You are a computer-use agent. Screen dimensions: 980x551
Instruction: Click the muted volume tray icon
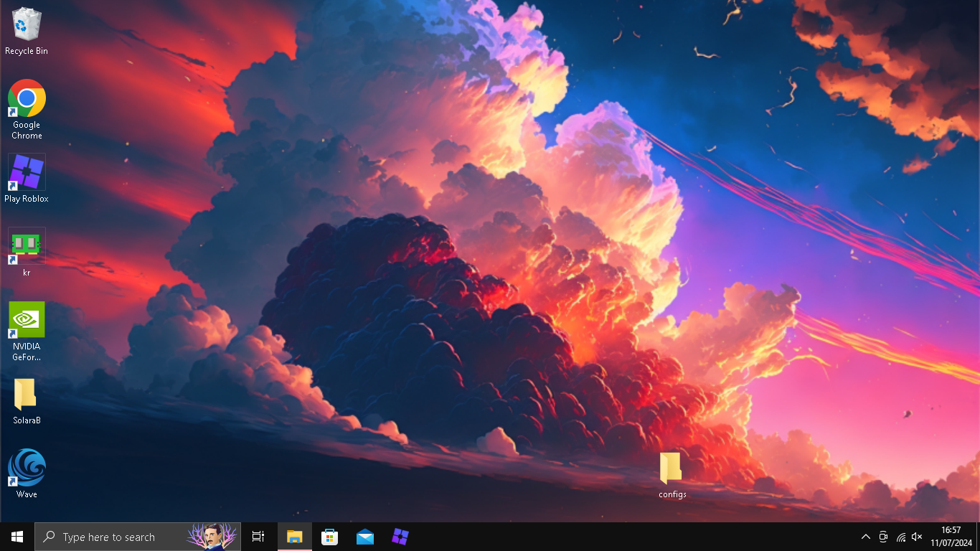coord(917,537)
